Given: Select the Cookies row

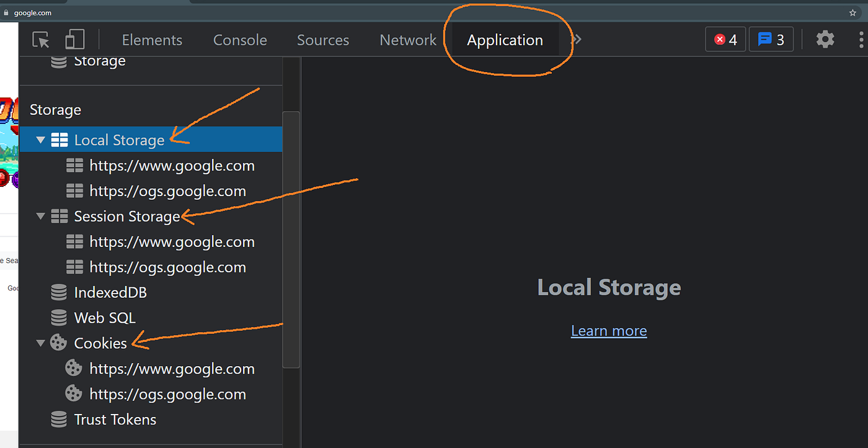Looking at the screenshot, I should [x=151, y=343].
